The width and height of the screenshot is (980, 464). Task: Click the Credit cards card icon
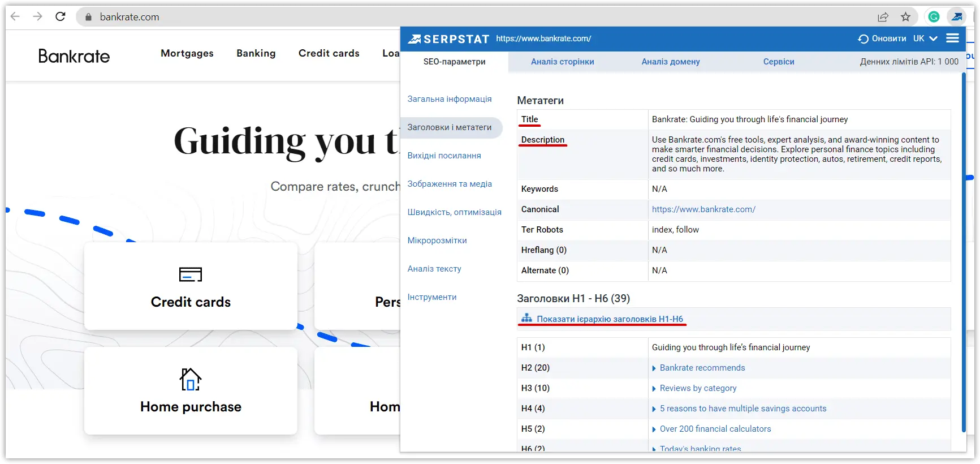coord(191,274)
